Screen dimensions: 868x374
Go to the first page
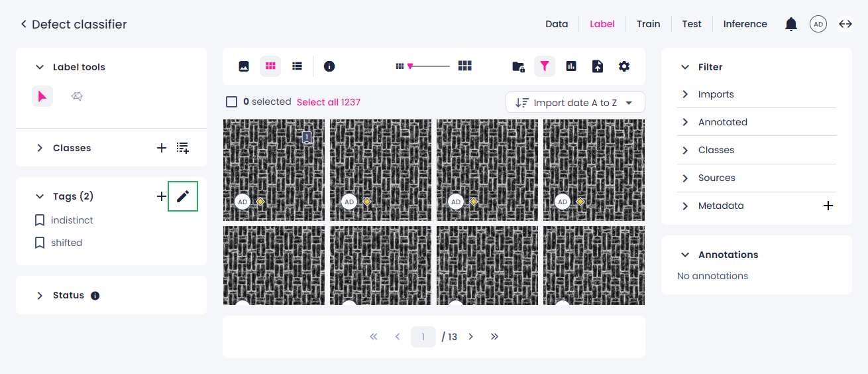[374, 337]
